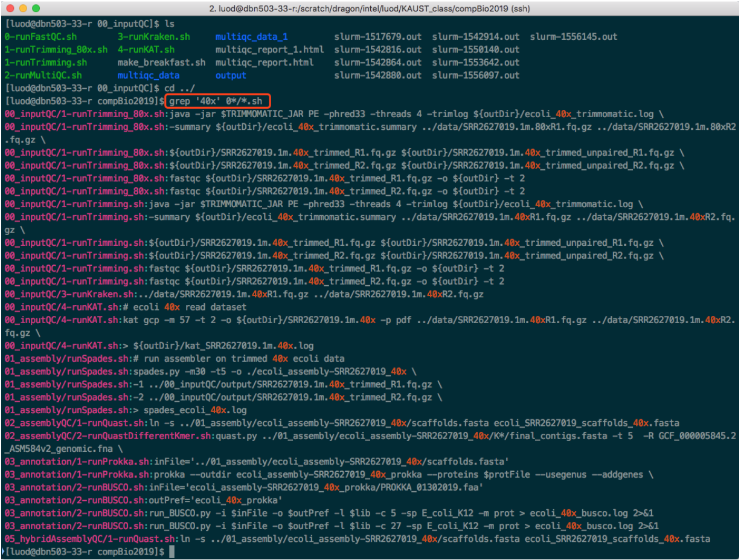Select slurm-1556097.out file name
Screen dimensions: 741x560
coord(476,76)
